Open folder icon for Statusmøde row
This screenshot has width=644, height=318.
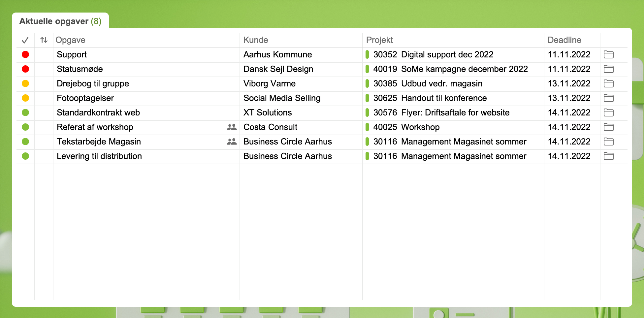(x=608, y=69)
